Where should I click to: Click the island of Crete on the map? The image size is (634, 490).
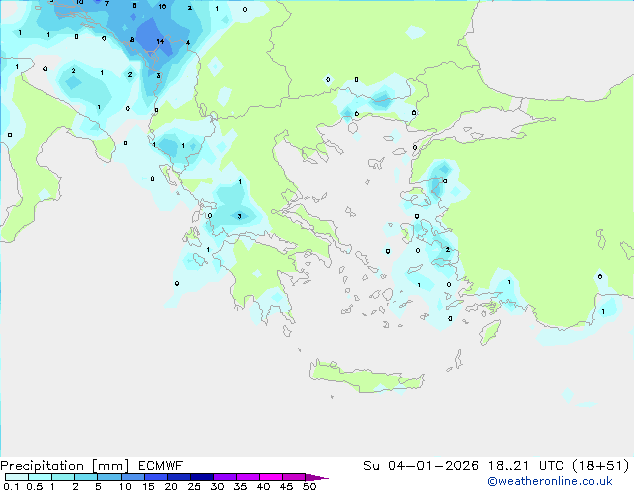pyautogui.click(x=366, y=377)
